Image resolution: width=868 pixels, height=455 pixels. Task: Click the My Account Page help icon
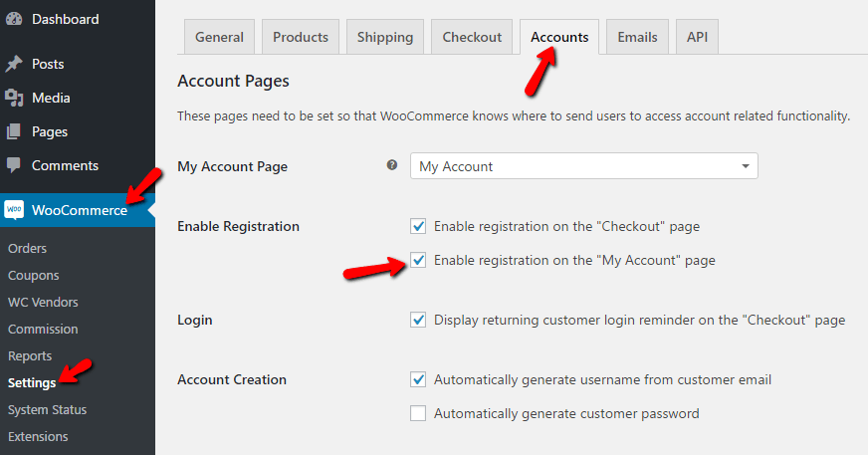point(392,165)
